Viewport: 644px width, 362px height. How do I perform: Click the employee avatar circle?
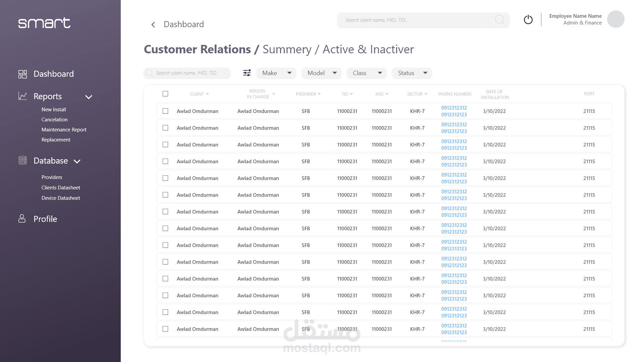point(615,19)
